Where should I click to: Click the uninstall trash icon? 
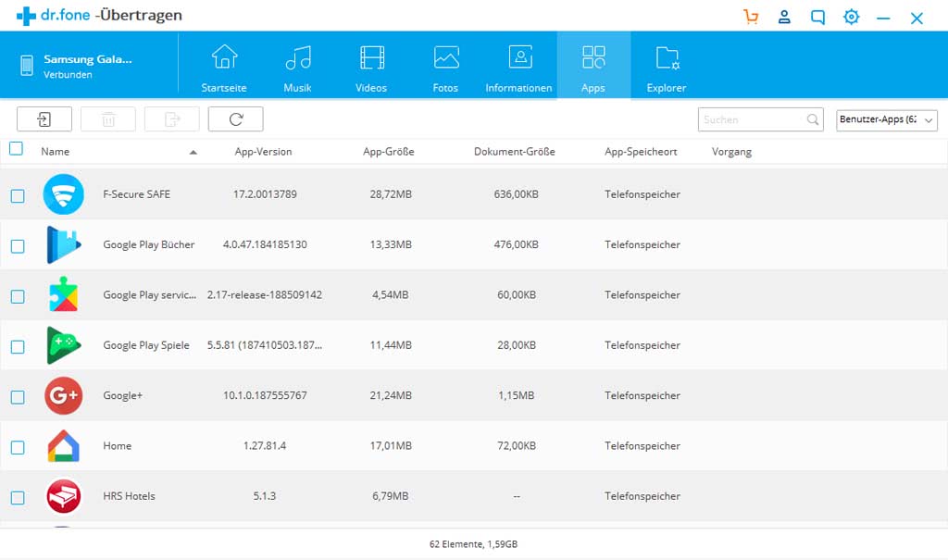(107, 118)
